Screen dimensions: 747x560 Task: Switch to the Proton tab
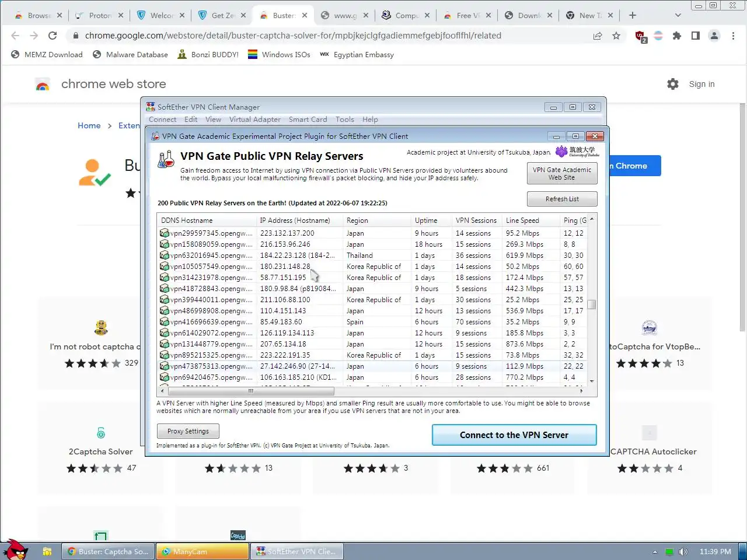(100, 15)
